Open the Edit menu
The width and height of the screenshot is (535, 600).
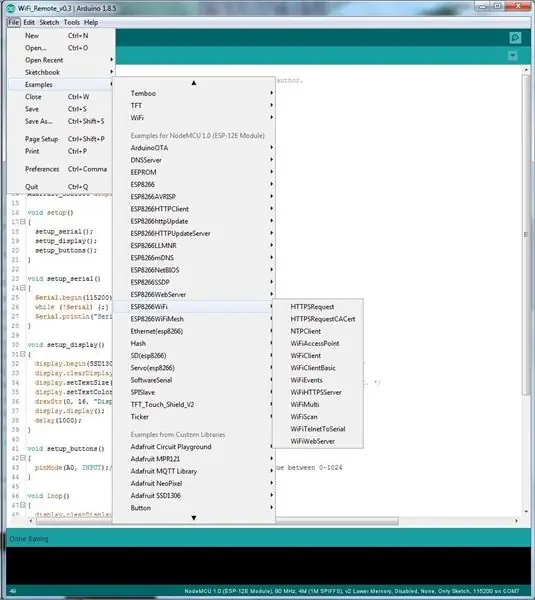click(x=29, y=22)
